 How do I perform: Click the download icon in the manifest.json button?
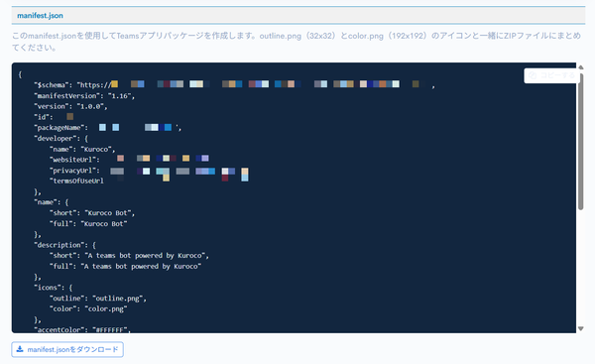tap(20, 349)
